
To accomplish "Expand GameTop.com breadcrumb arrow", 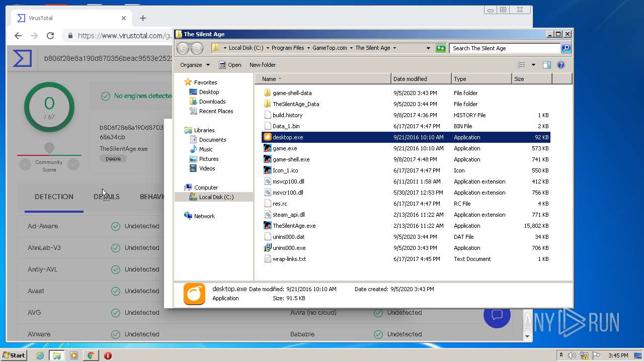I will (351, 48).
